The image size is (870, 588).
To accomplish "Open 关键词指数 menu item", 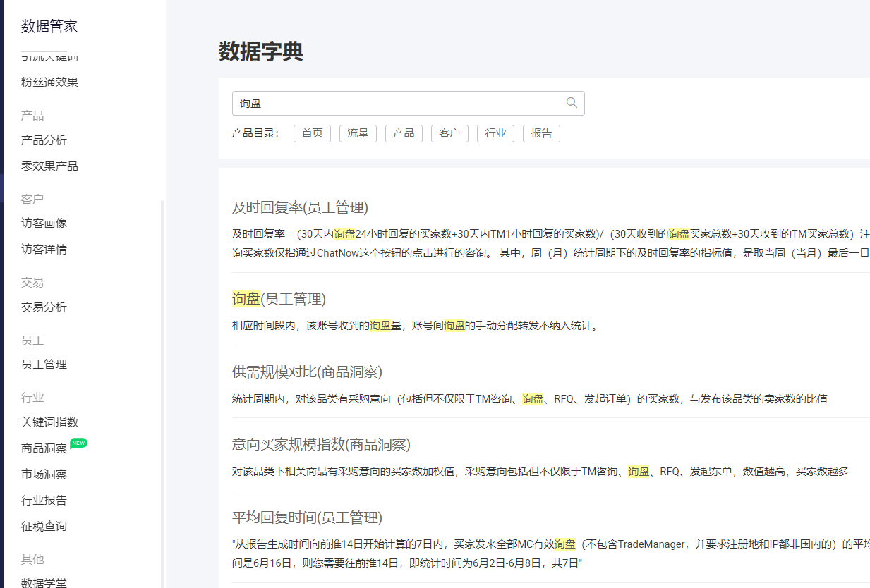I will click(x=49, y=422).
